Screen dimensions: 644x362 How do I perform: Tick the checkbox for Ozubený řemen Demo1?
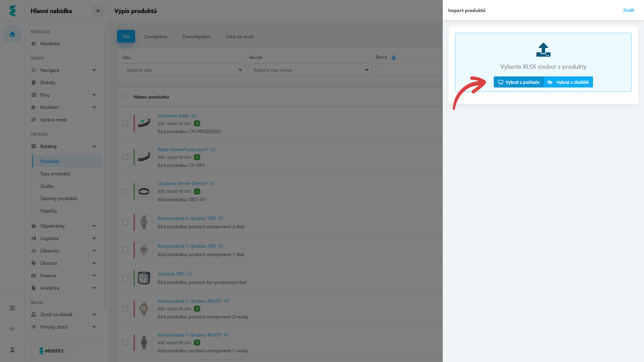125,191
